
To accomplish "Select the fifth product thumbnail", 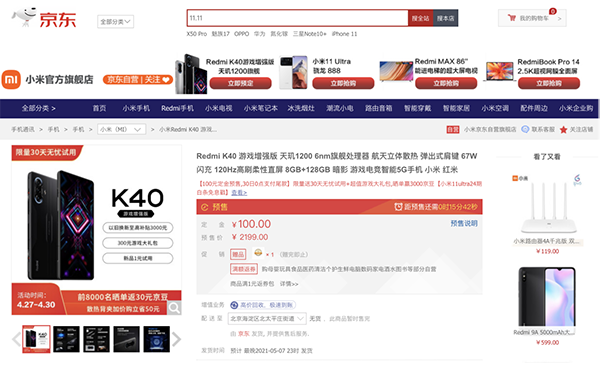I will tap(157, 339).
